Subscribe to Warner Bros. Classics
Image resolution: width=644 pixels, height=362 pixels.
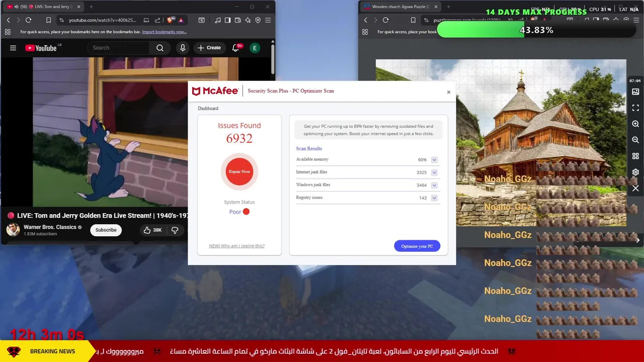(x=106, y=230)
